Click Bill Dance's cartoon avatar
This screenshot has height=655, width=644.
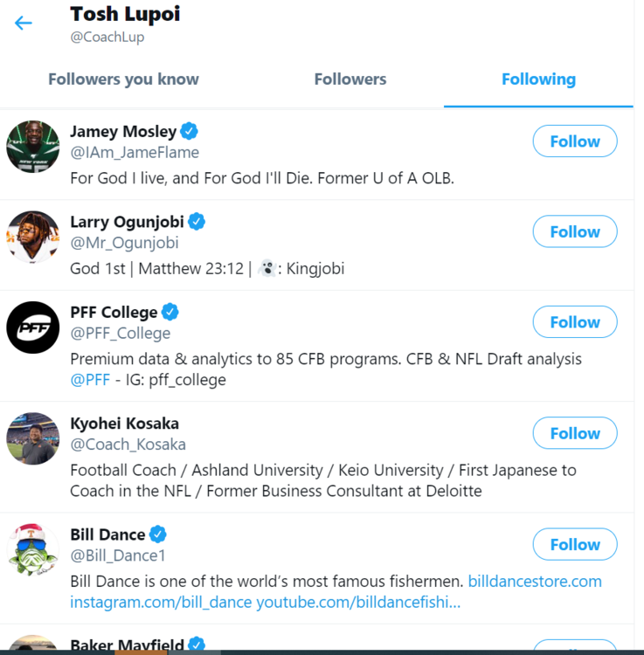click(33, 549)
